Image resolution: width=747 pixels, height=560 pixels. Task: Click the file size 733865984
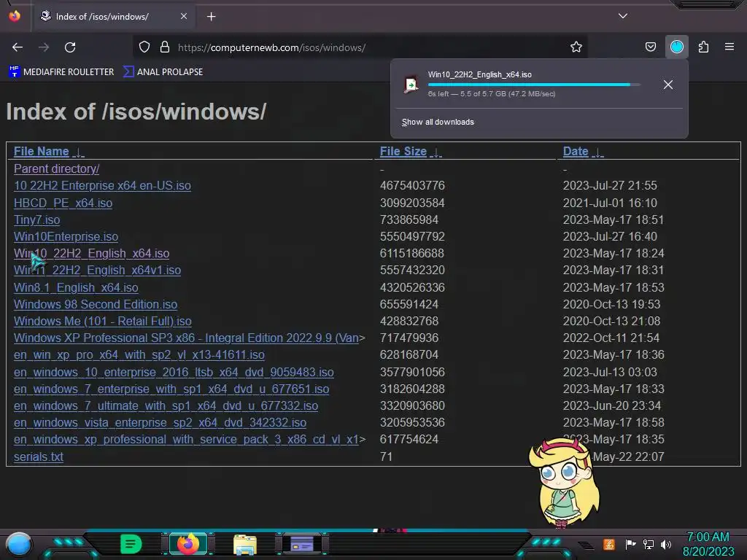point(409,219)
